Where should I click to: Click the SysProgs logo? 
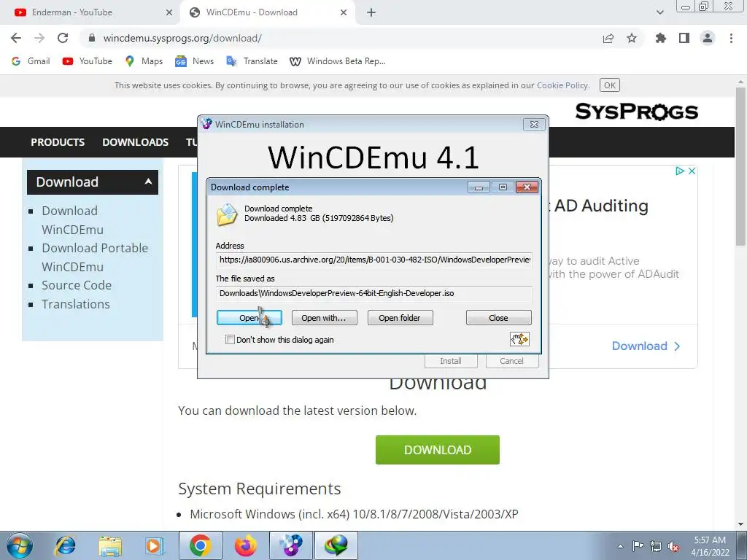point(636,112)
